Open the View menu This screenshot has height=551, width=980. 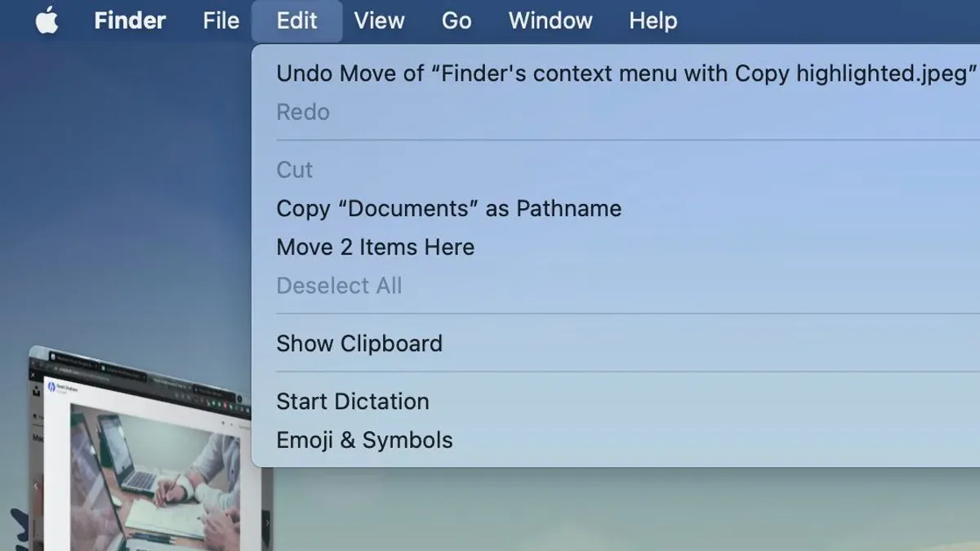point(379,20)
